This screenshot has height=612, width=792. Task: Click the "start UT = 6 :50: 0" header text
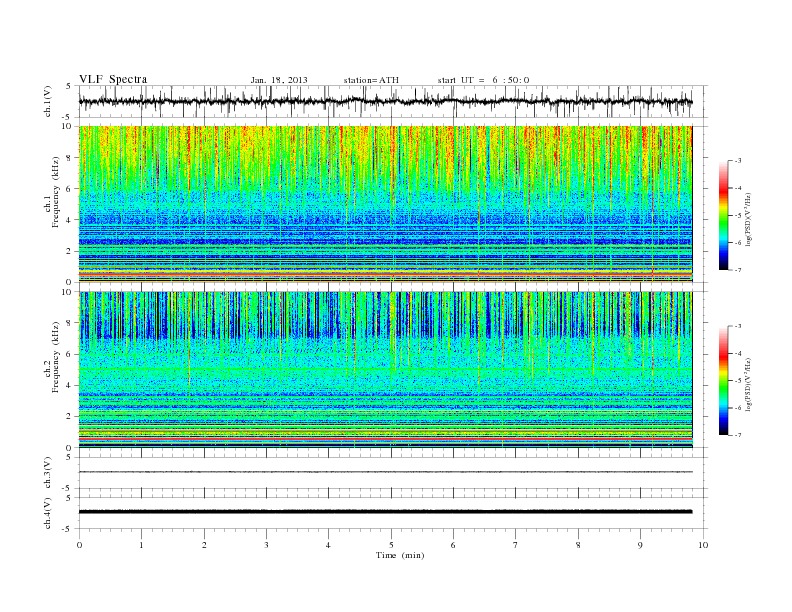point(483,80)
